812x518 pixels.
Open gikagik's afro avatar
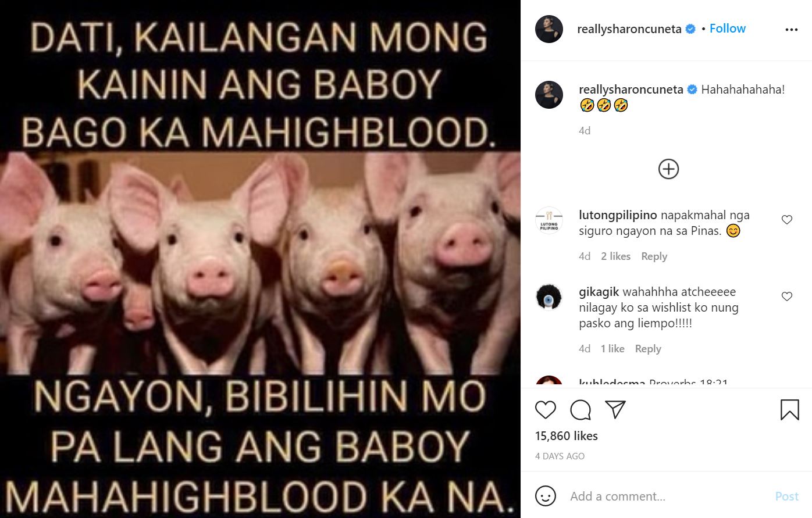coord(549,298)
